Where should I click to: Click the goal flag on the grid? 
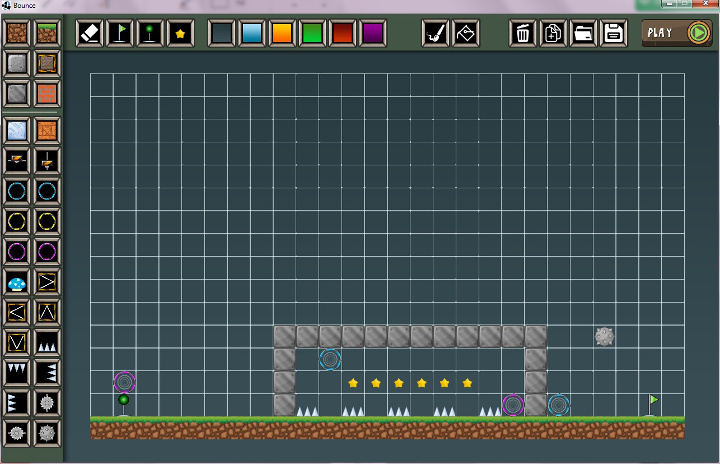point(652,405)
